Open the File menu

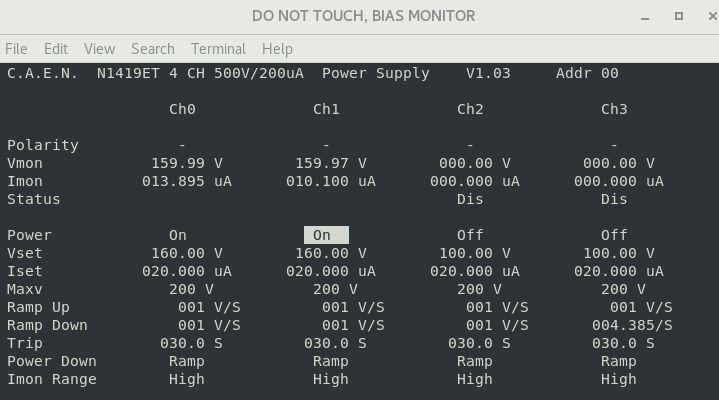click(16, 48)
